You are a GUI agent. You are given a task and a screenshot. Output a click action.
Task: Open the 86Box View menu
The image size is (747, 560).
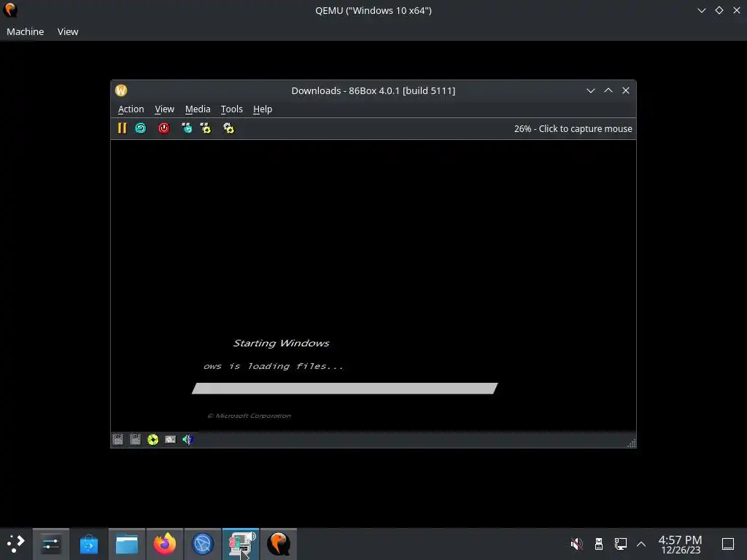tap(164, 109)
